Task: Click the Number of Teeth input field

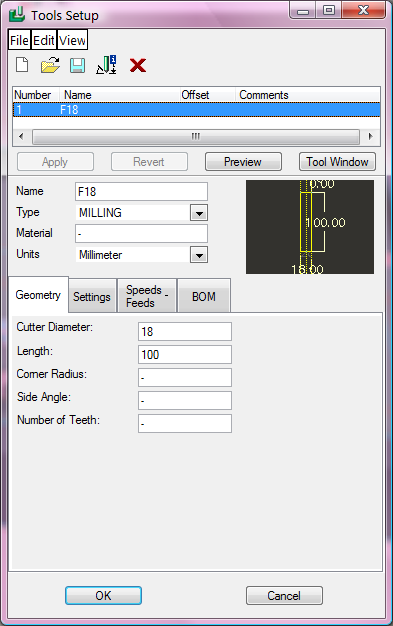Action: (x=185, y=424)
